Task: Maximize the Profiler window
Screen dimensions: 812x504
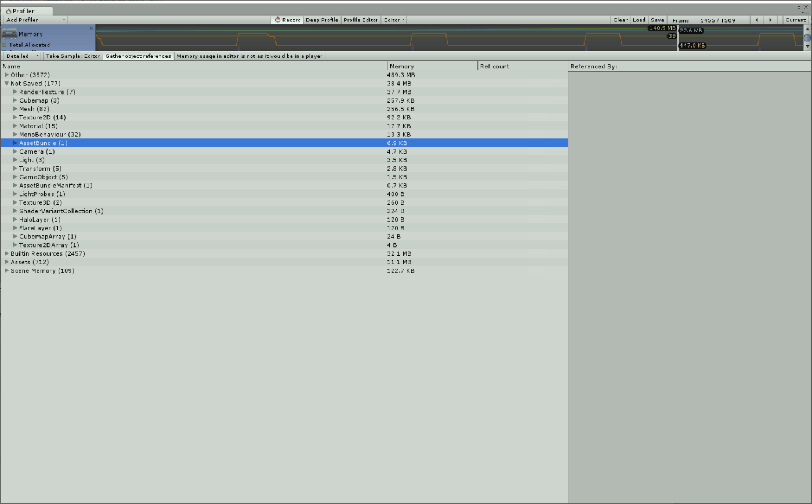Action: pyautogui.click(x=799, y=7)
